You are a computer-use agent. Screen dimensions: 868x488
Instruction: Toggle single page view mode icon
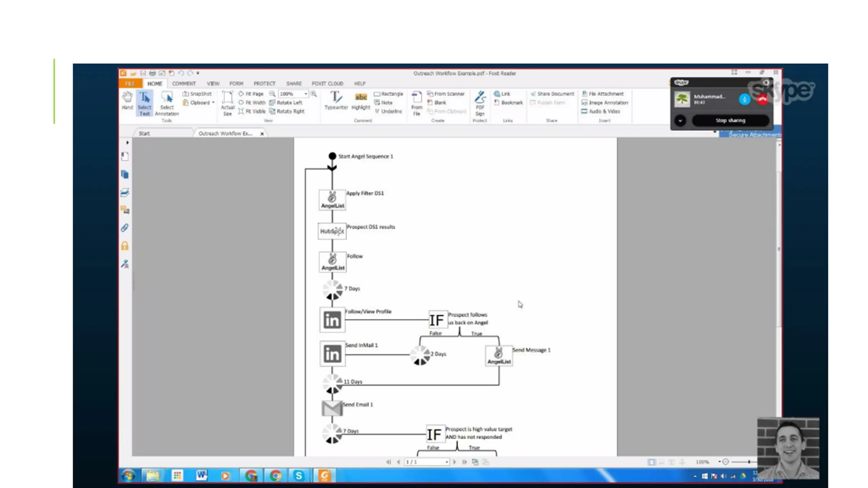coord(651,462)
